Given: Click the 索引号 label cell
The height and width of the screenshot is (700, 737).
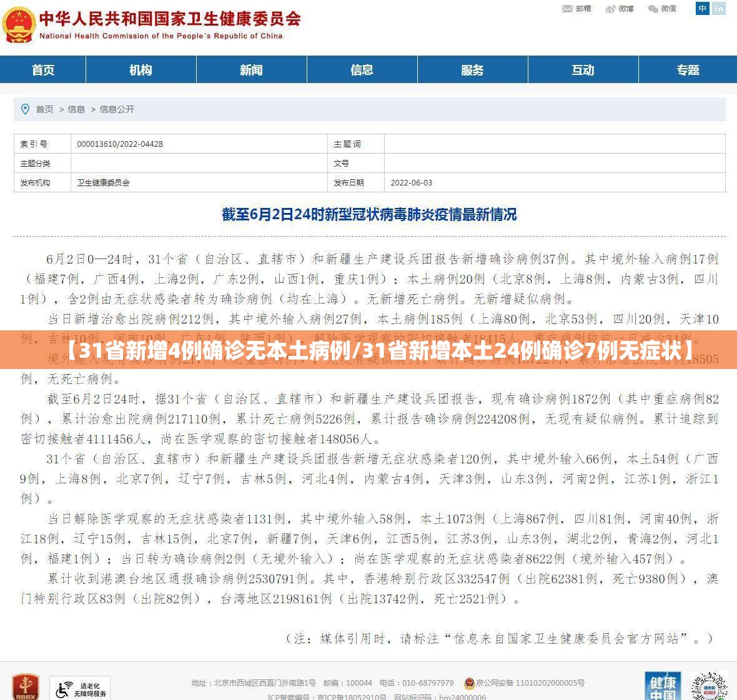Looking at the screenshot, I should pos(42,144).
